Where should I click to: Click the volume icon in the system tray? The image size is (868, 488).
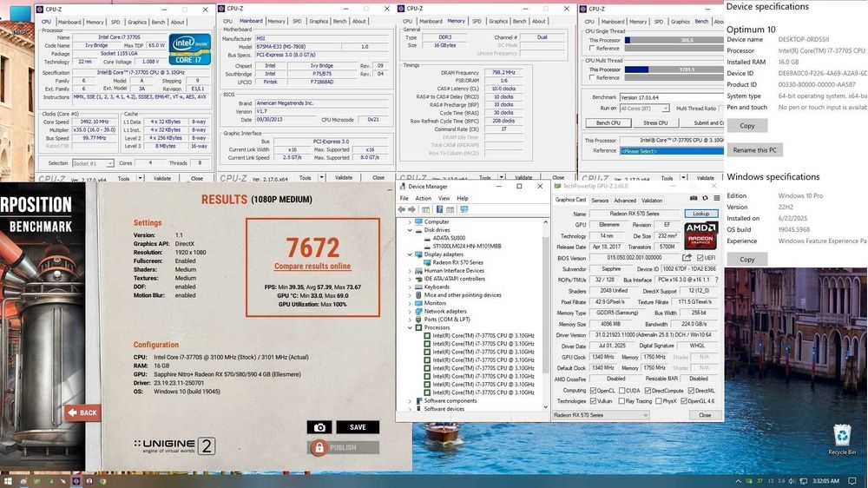click(x=792, y=481)
